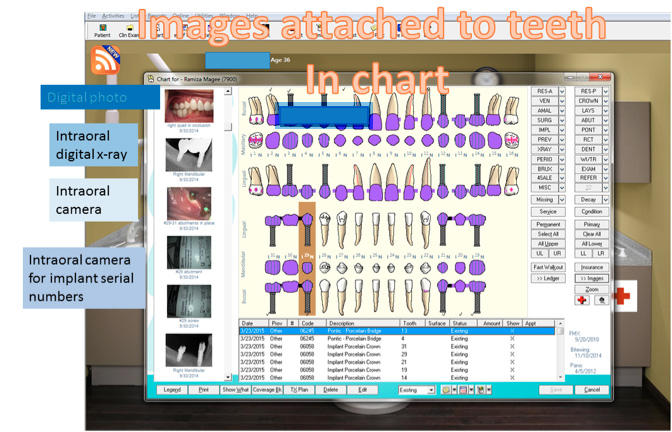The image size is (672, 432).
Task: Toggle Show mark for Implant Crown tooth 29 row
Action: click(512, 353)
